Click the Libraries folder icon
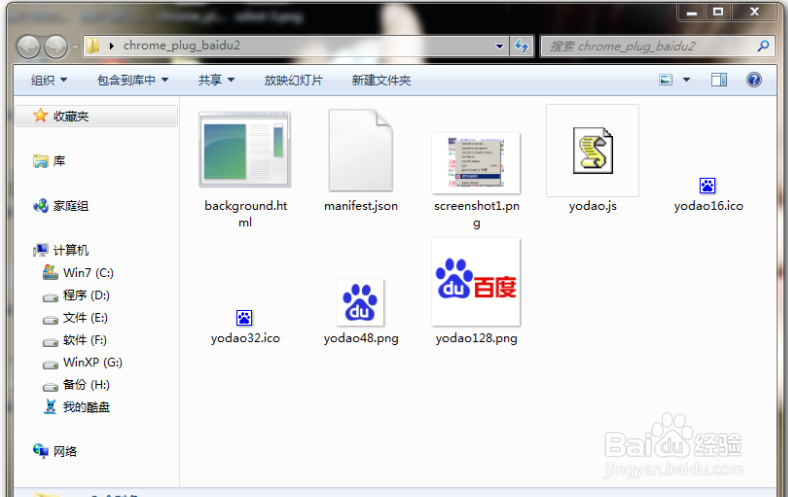This screenshot has width=788, height=497. click(x=40, y=161)
